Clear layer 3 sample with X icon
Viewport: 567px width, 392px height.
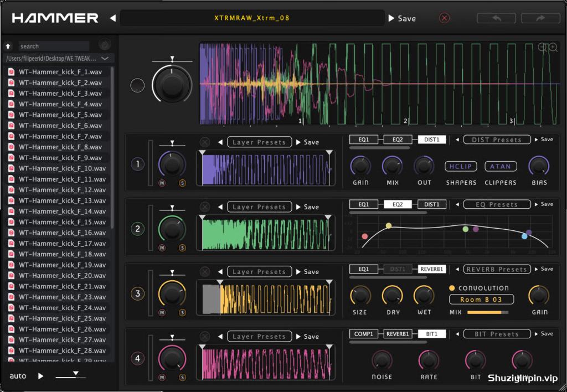coord(205,272)
